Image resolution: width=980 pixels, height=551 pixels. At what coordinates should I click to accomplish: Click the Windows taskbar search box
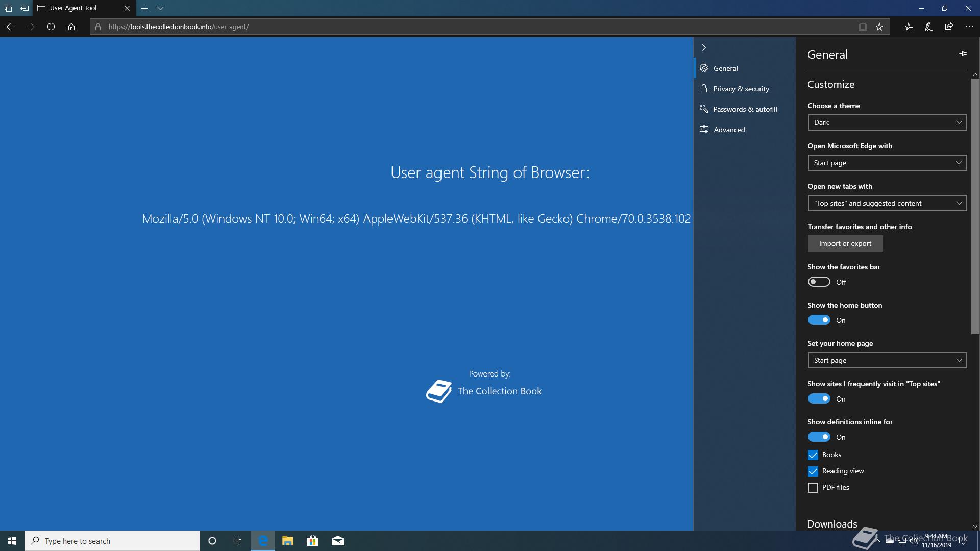[x=112, y=541]
